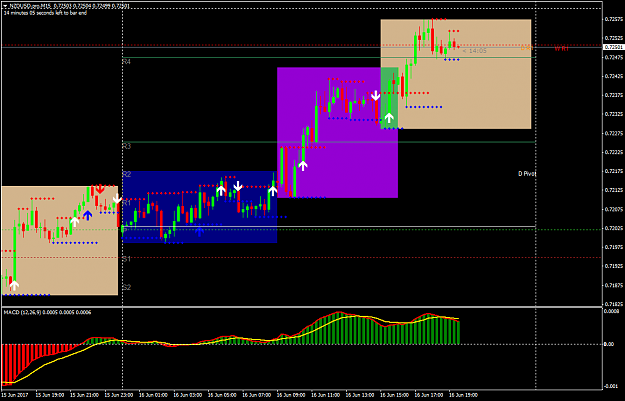Screen dimensions: 625x401
Task: Click the 0.72375 price scale value
Action: tap(612, 95)
